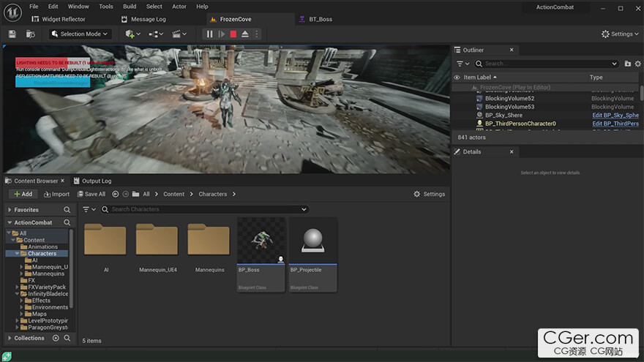Open the Selection Mode dropdown
The height and width of the screenshot is (362, 644).
coord(80,34)
